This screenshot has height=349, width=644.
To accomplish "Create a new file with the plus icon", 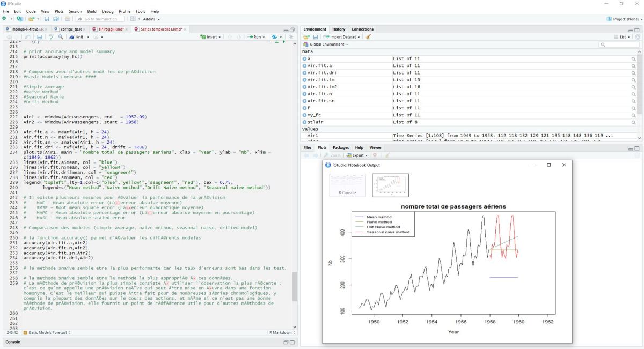I will click(x=5, y=19).
